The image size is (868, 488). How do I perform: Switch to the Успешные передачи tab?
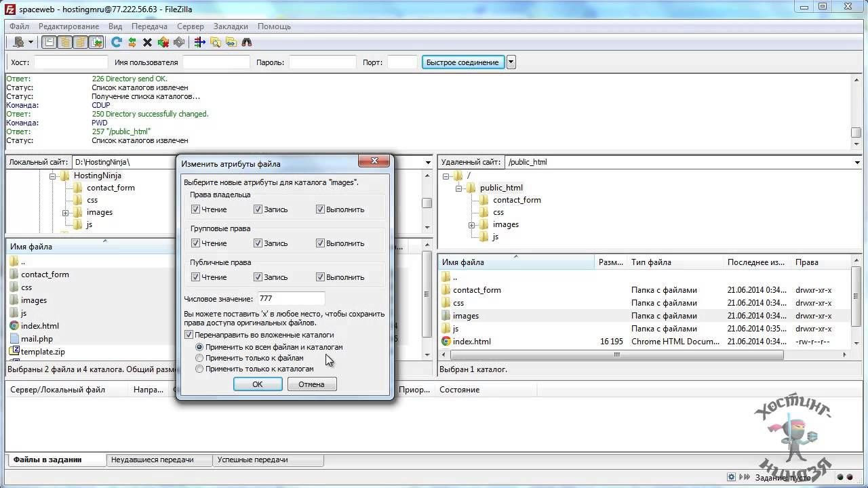pyautogui.click(x=252, y=460)
